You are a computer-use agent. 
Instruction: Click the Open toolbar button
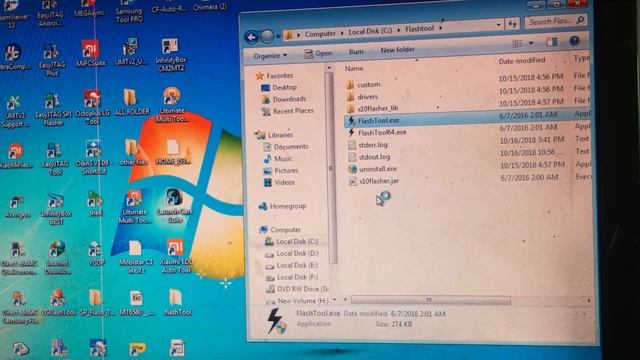(x=318, y=53)
